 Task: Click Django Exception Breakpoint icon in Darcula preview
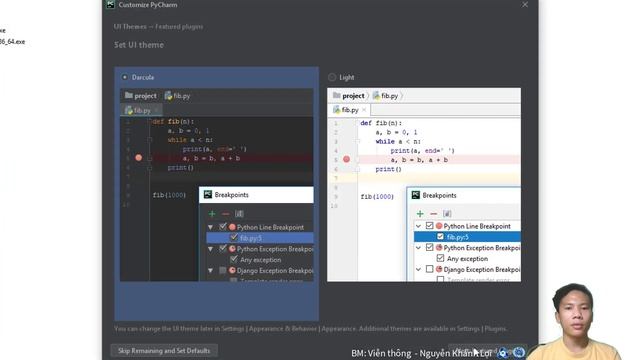pyautogui.click(x=232, y=270)
